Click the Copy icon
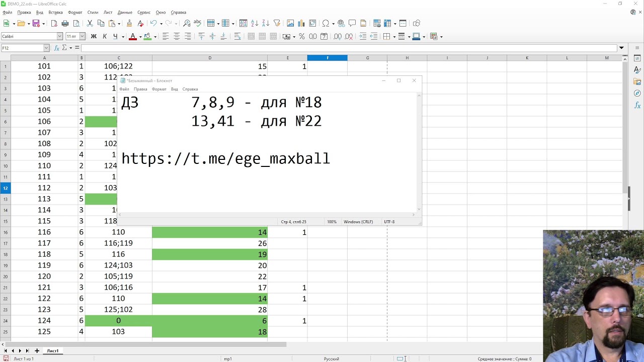The width and height of the screenshot is (644, 362). [x=101, y=23]
